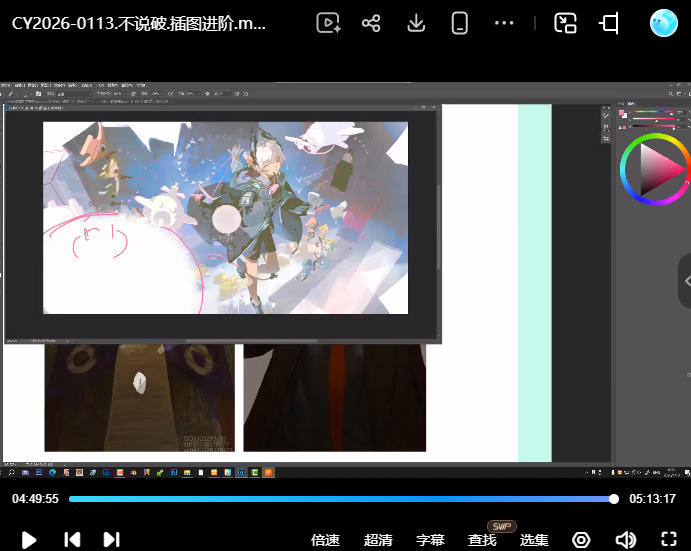The width and height of the screenshot is (691, 551).
Task: Open the user avatar profile
Action: [663, 23]
